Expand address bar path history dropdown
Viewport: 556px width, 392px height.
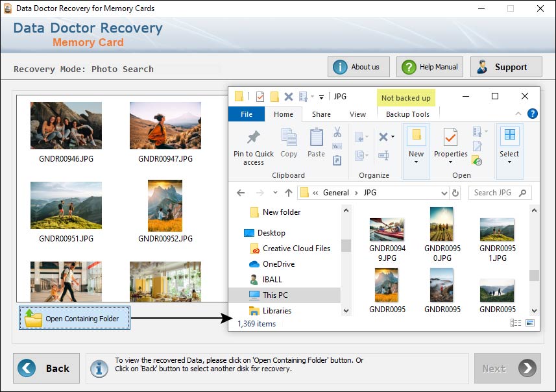point(444,193)
